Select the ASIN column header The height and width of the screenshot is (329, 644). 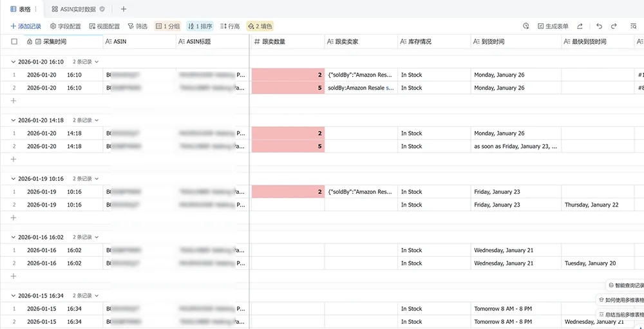click(x=139, y=41)
